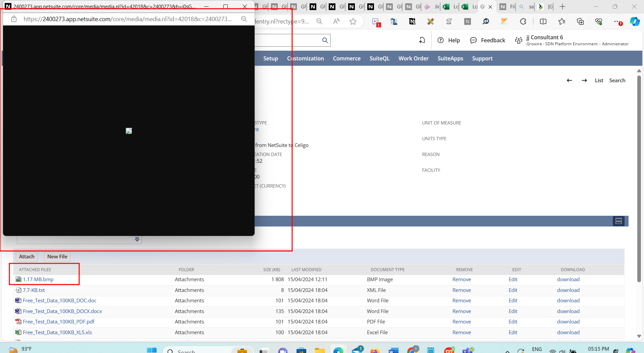Click the popup address bar zoom icon
This screenshot has height=353, width=644.
pos(244,19)
